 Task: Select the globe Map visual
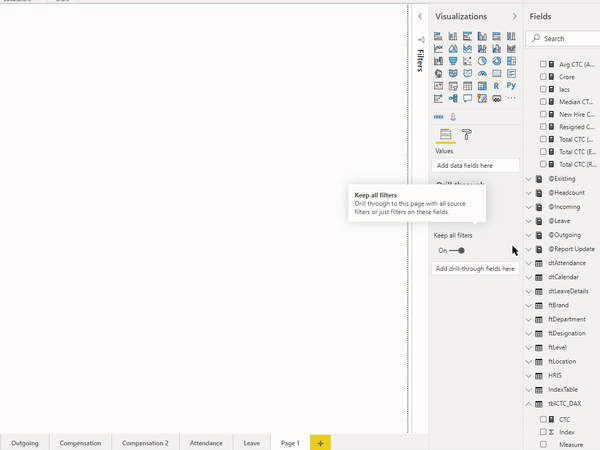coord(438,73)
